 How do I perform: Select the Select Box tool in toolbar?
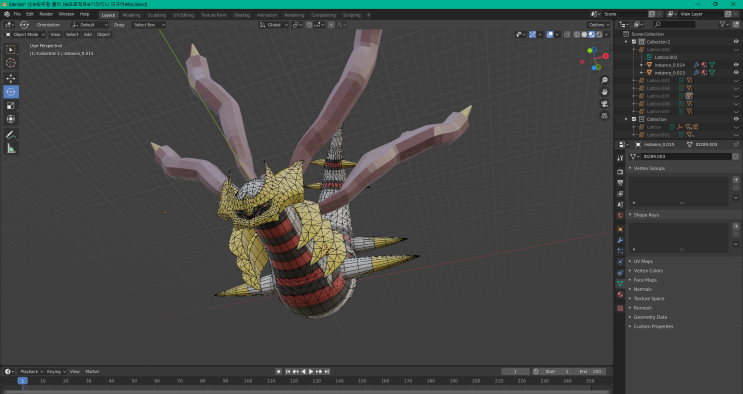11,49
